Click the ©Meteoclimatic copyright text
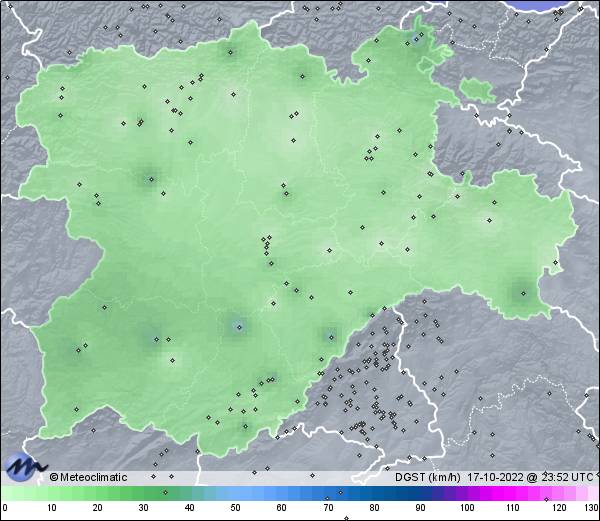 pos(88,477)
